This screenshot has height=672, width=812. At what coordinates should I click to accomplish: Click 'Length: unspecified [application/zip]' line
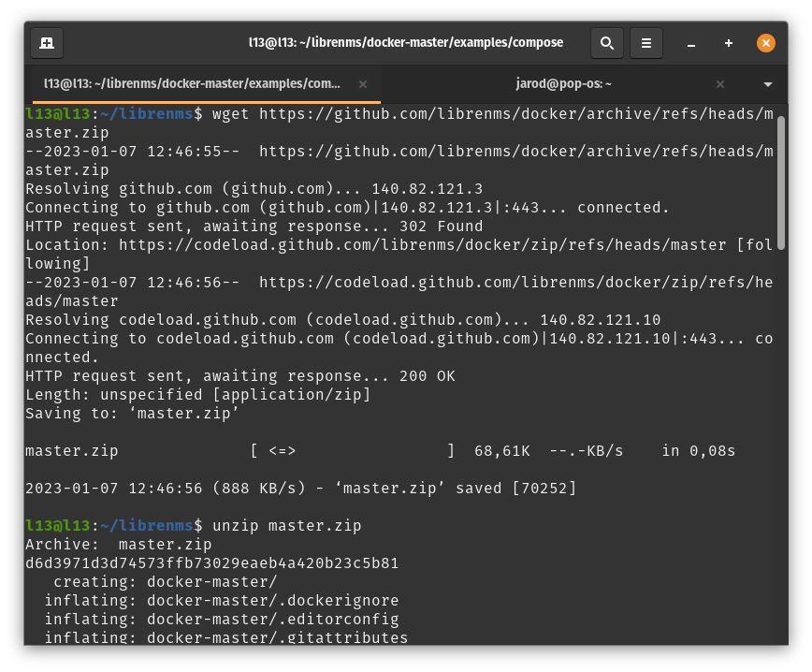click(198, 395)
